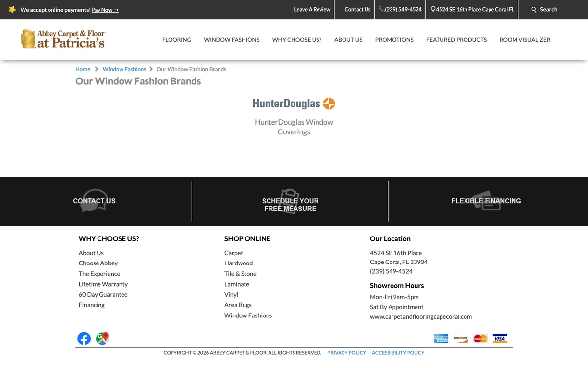Click the 4524 SE 16th Place address link
This screenshot has height=368, width=588.
point(475,9)
